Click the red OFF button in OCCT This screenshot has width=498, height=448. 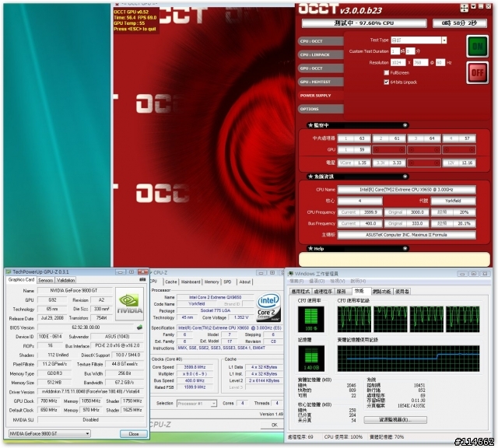(477, 72)
